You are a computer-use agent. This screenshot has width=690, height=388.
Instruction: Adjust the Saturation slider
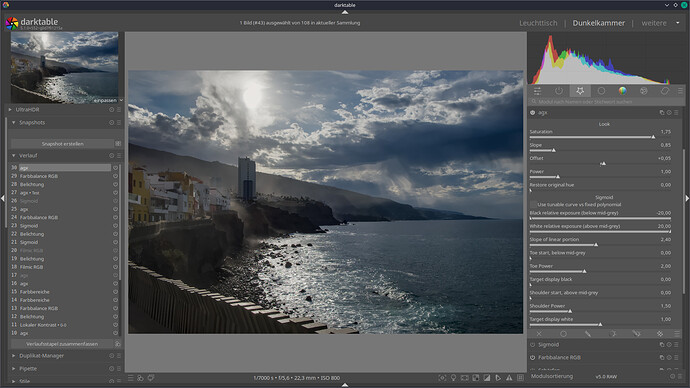pyautogui.click(x=600, y=134)
